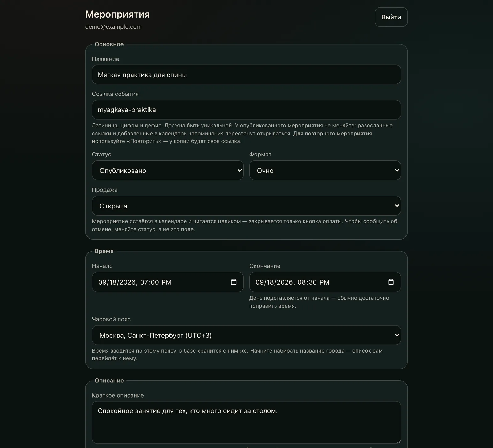Click the Краткое описание text area

pos(246,422)
